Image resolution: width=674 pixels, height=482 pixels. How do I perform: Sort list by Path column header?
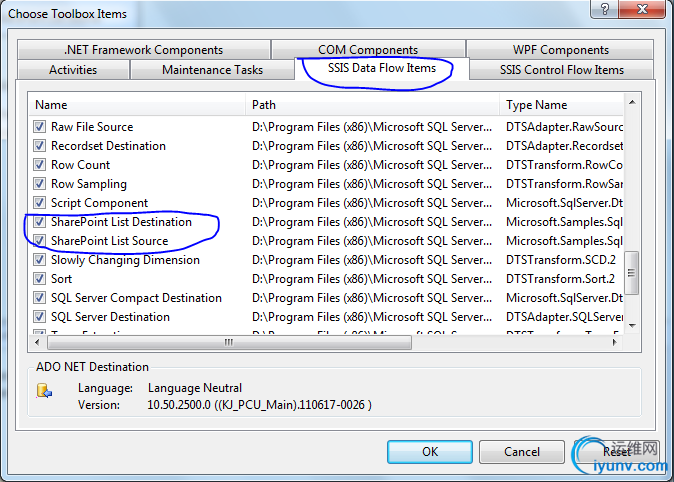pos(373,105)
